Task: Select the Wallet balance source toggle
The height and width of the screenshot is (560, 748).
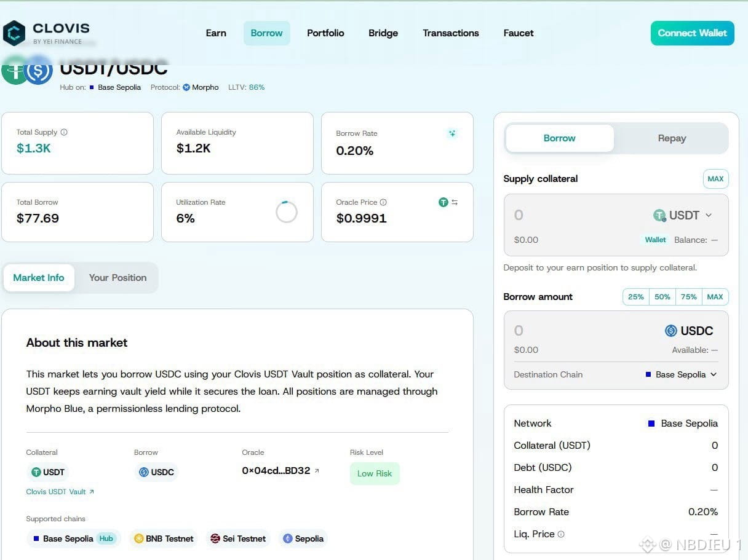Action: coord(655,240)
